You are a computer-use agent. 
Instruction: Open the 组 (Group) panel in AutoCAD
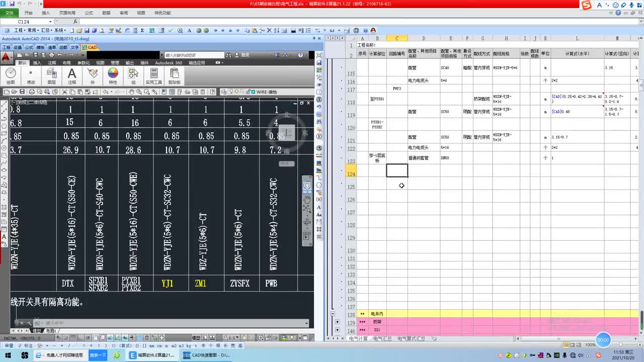coord(133,76)
